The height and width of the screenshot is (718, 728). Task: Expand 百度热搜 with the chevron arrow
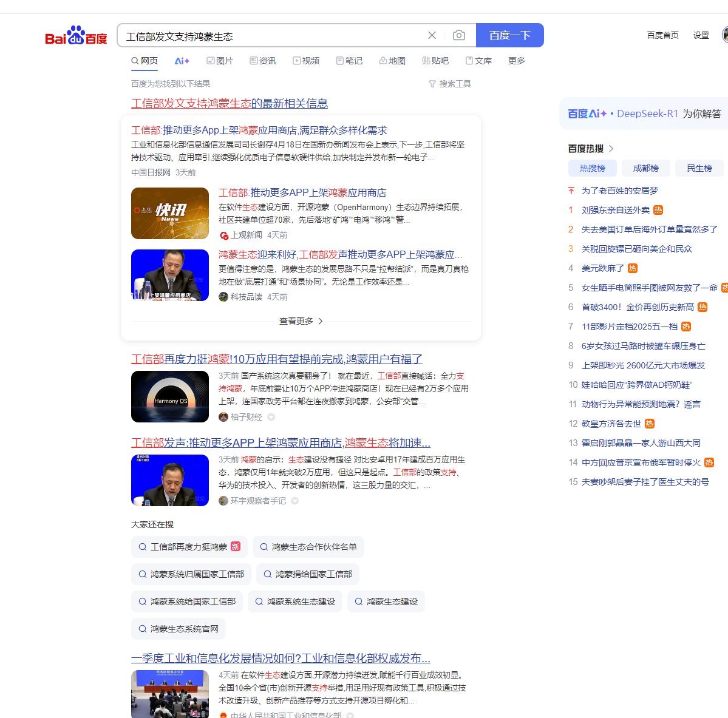point(611,149)
